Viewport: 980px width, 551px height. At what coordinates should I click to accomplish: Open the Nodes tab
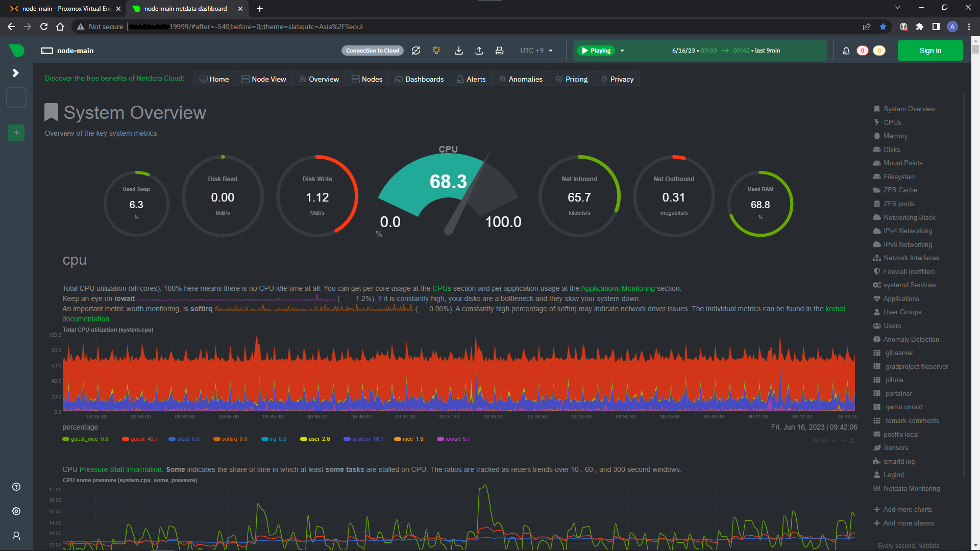367,79
